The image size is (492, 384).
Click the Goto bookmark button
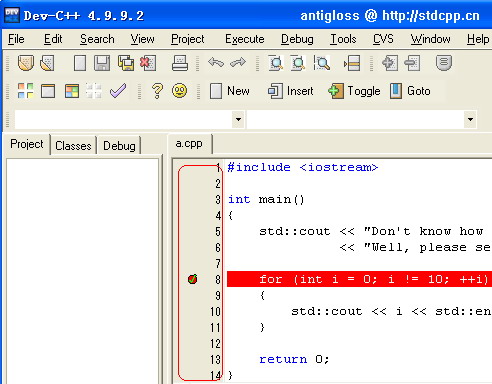point(410,91)
